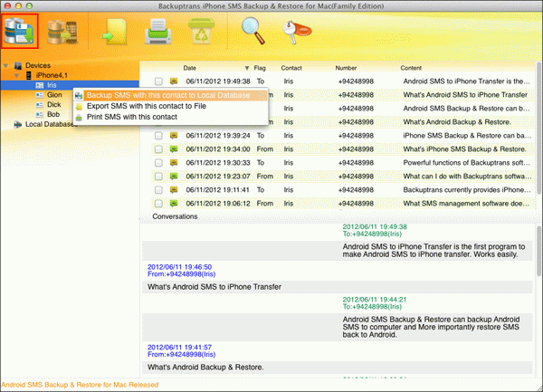Click the Devices icon in sidebar
Image resolution: width=543 pixels, height=392 pixels.
pos(18,65)
